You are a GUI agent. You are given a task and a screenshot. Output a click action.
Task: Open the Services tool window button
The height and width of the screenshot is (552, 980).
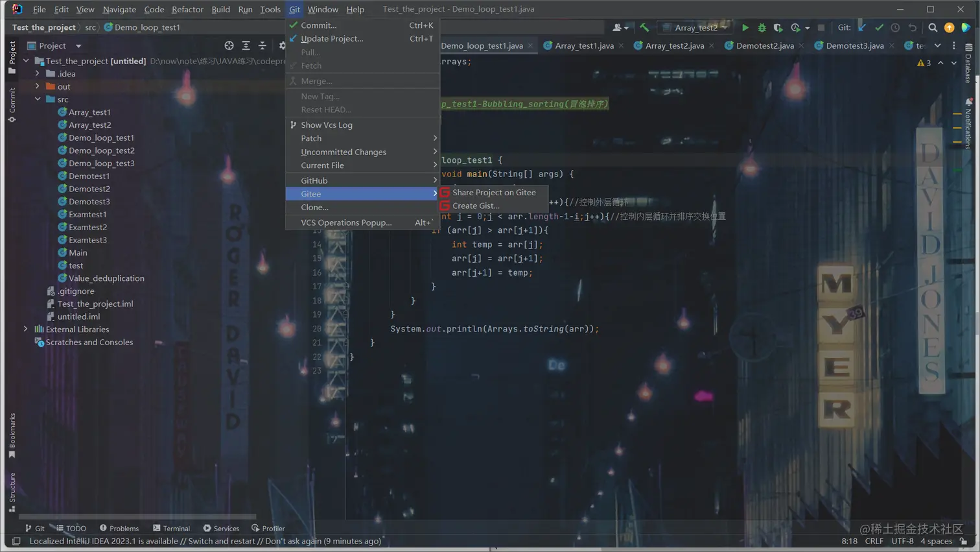[x=221, y=528]
